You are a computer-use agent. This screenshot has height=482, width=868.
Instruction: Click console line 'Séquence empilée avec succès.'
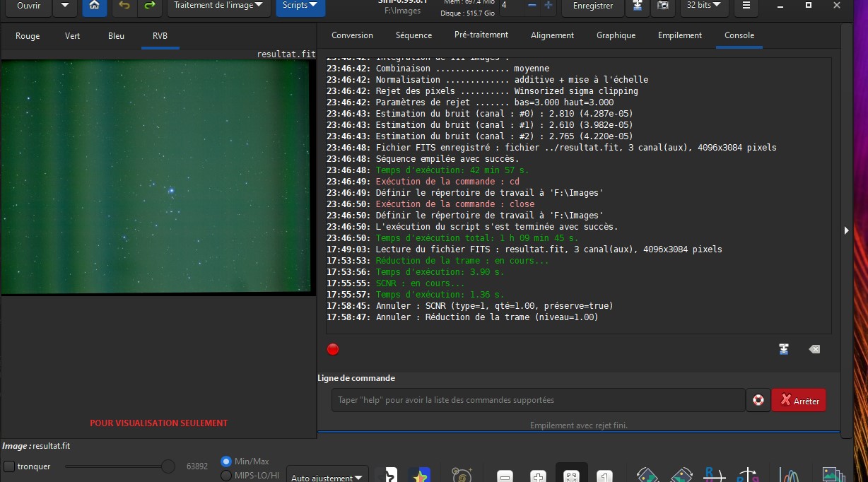coord(447,159)
